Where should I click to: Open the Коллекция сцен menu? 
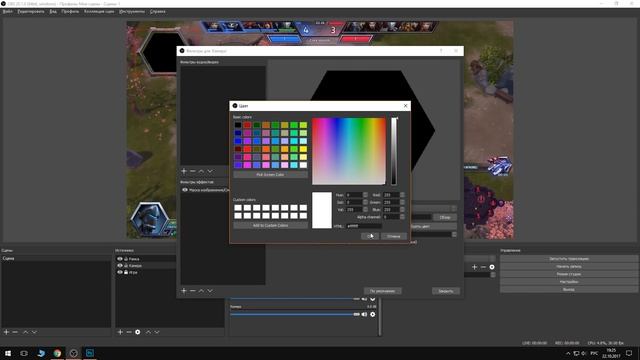click(x=99, y=11)
